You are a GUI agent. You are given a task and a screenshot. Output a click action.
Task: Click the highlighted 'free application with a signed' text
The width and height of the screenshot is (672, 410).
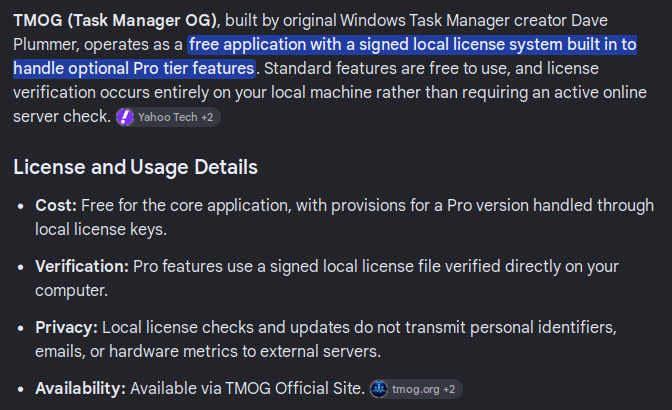[x=272, y=45]
